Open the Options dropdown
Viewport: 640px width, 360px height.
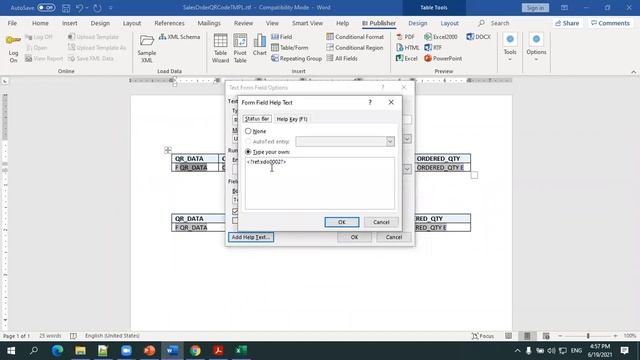536,48
